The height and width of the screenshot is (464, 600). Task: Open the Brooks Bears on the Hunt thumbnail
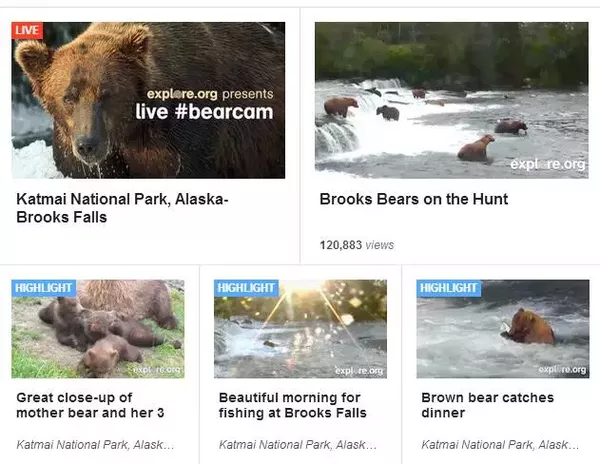[x=452, y=100]
